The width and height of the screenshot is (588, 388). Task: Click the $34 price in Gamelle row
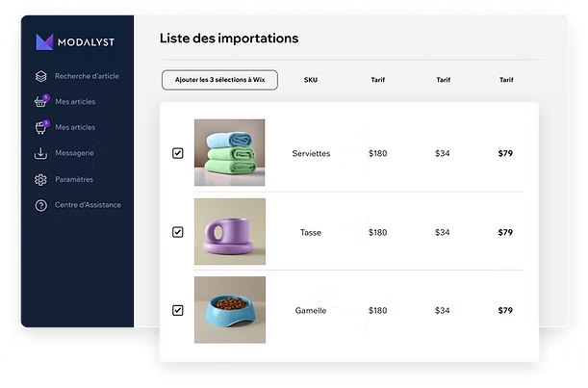tap(442, 311)
